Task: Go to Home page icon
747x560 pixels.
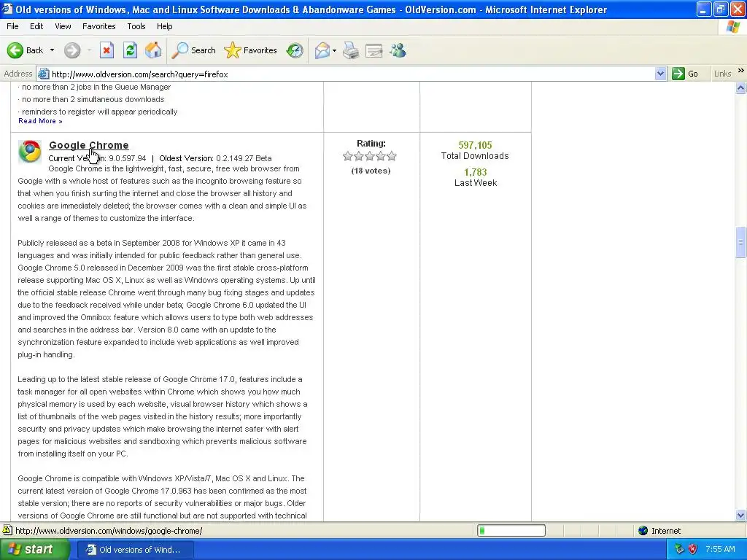Action: (x=153, y=50)
